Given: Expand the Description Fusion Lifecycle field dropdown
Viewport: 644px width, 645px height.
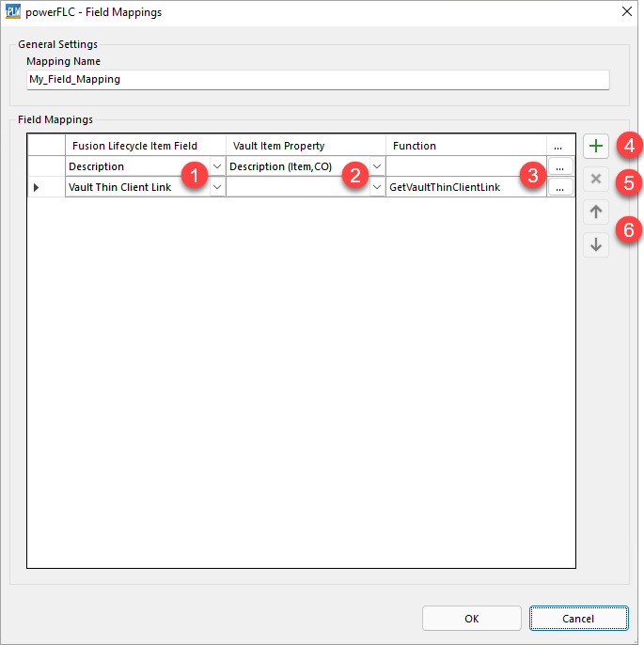Looking at the screenshot, I should pos(218,166).
